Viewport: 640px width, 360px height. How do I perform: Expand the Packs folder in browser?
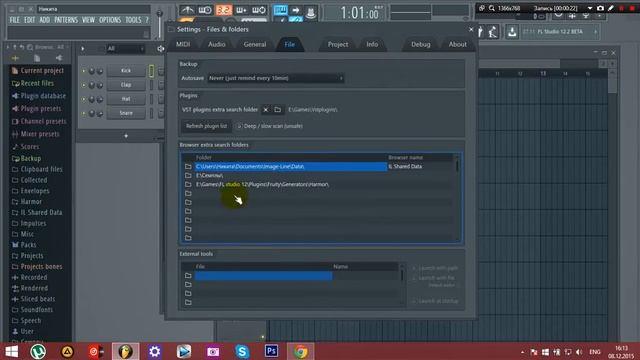(x=24, y=245)
